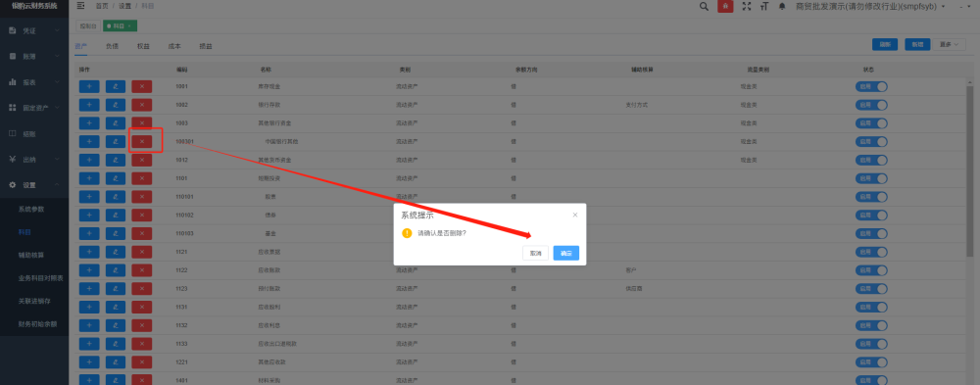
Task: Click the plus button in row 1012
Action: click(89, 160)
